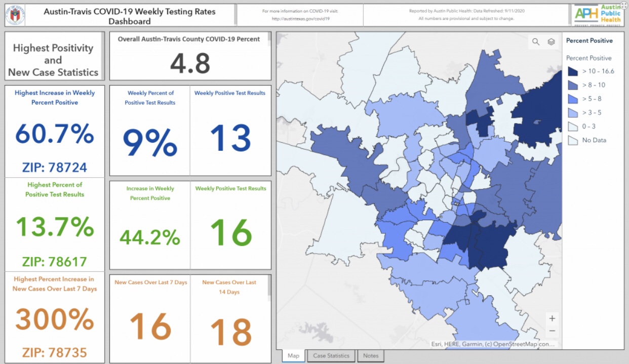629x364 pixels.
Task: Switch to the Case Statistics tab
Action: click(x=331, y=356)
